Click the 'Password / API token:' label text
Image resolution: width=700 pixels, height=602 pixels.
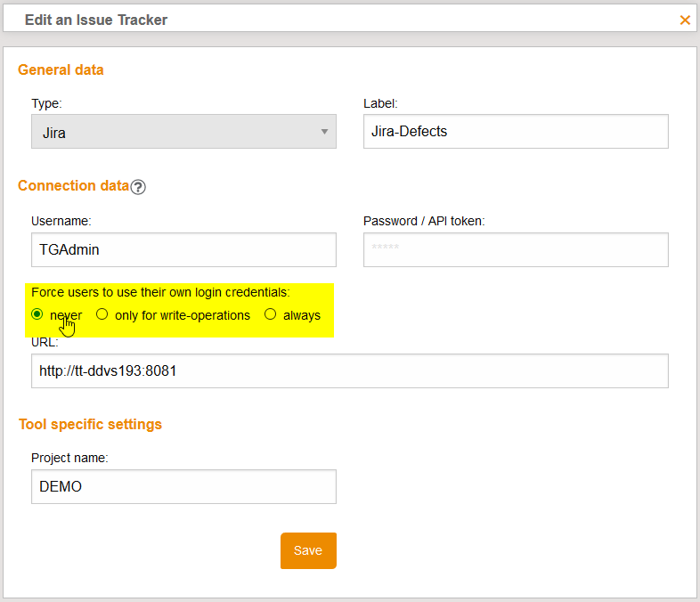tap(424, 221)
